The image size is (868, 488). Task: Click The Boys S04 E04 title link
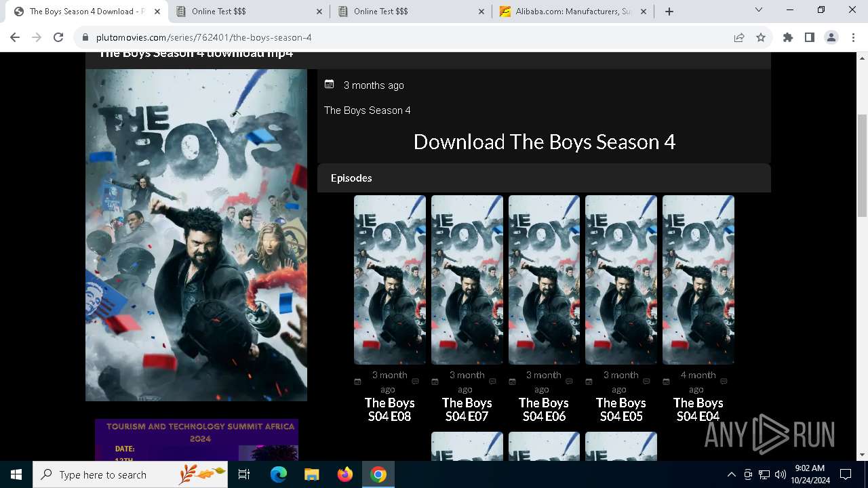click(698, 409)
